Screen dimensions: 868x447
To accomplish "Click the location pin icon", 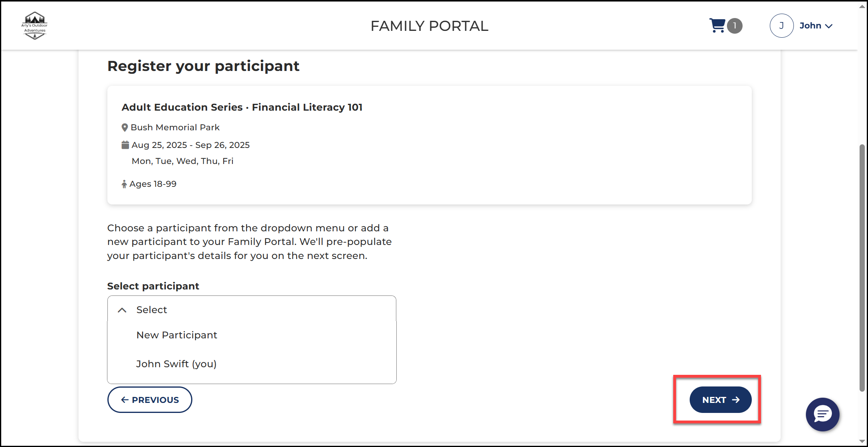I will point(125,127).
